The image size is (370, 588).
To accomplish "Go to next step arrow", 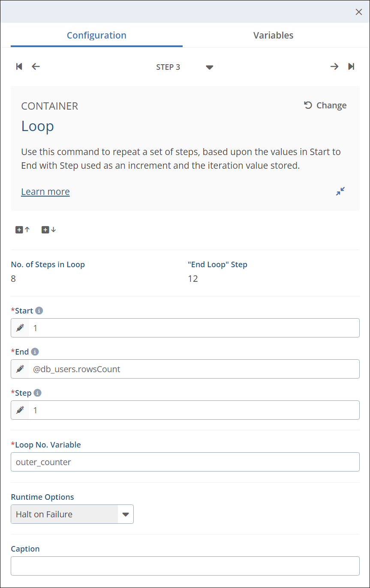I will click(334, 66).
